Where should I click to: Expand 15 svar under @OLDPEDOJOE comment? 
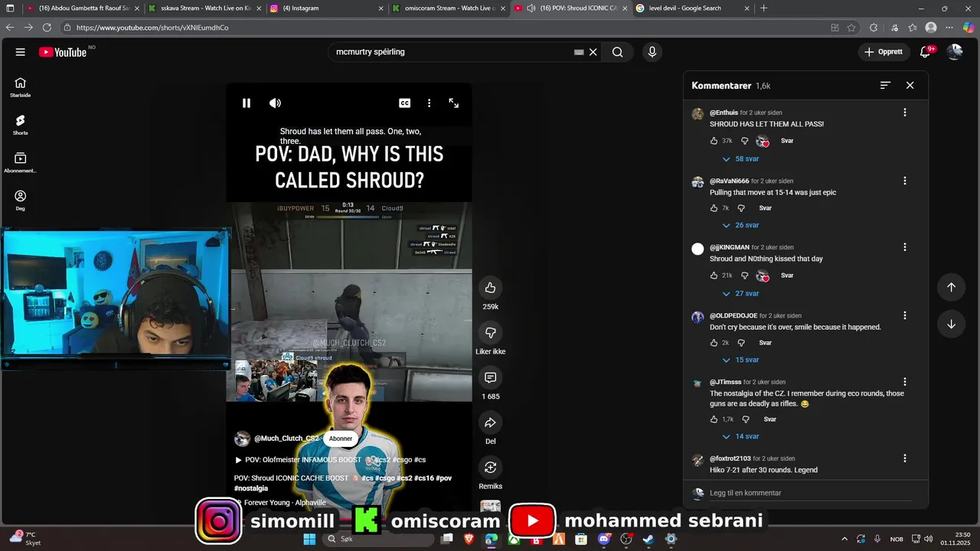(741, 360)
